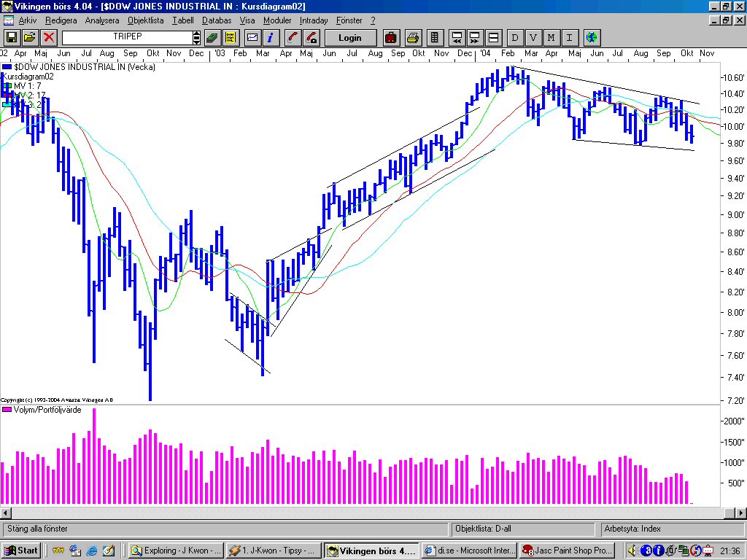Click the Open folder toolbar icon
The image size is (747, 560).
click(29, 38)
